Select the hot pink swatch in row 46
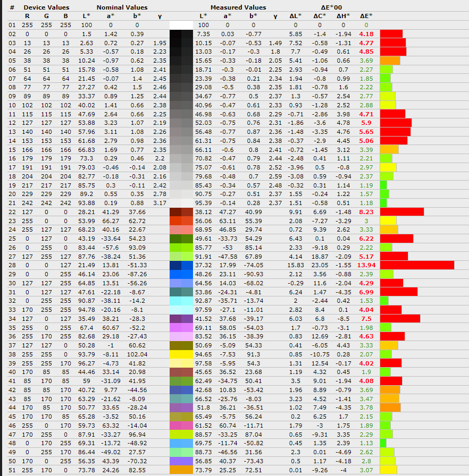469x476 pixels. 181,426
